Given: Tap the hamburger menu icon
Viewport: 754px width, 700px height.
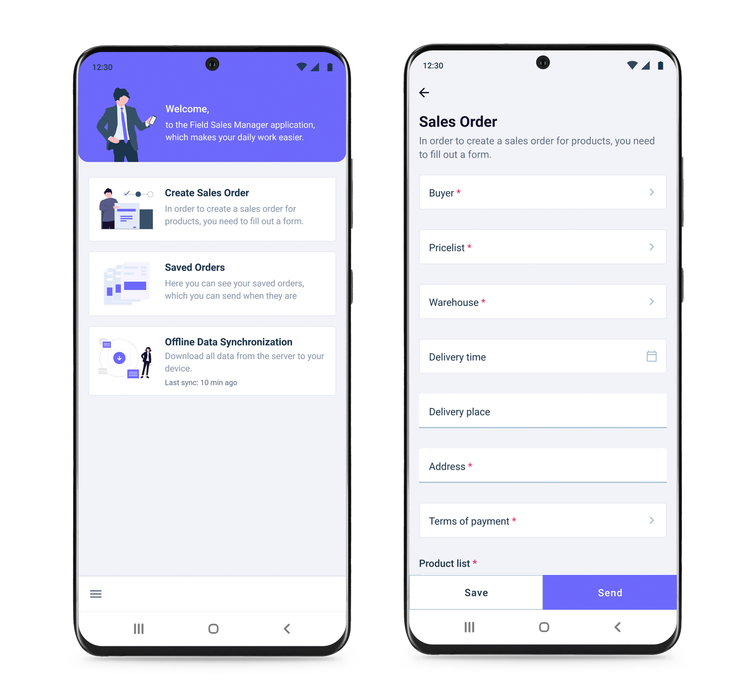Looking at the screenshot, I should click(x=96, y=593).
